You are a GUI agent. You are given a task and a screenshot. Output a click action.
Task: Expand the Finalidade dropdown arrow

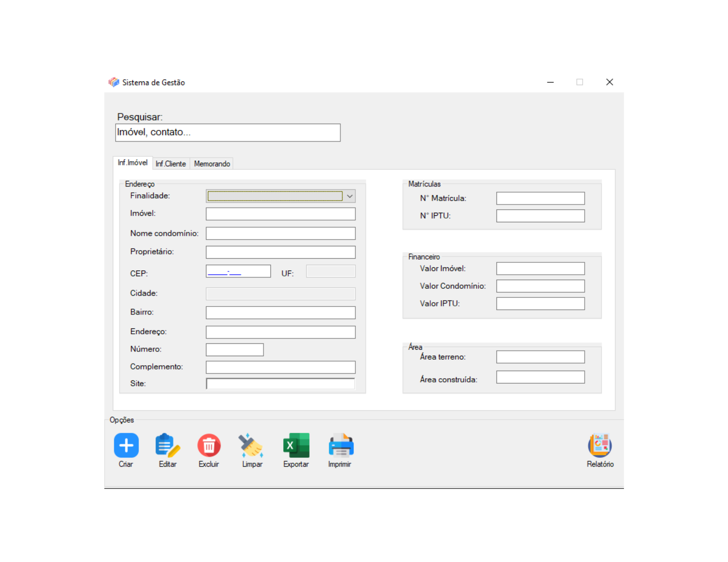coord(349,196)
